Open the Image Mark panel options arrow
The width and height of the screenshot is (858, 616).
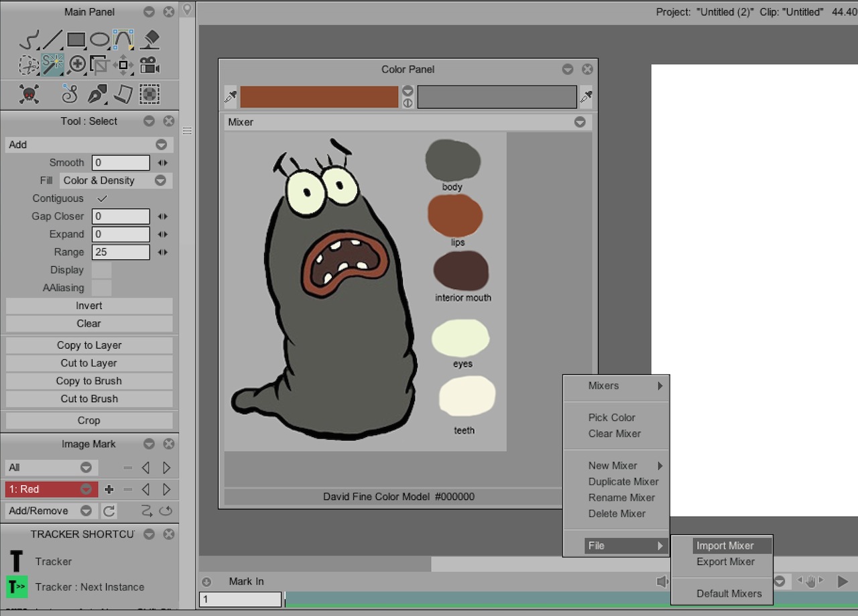point(149,444)
